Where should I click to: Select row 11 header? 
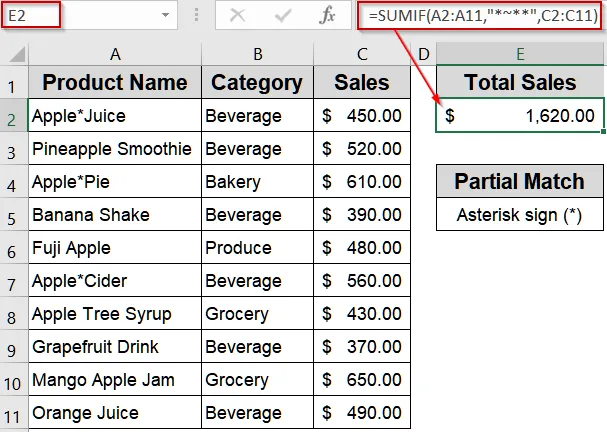click(12, 413)
